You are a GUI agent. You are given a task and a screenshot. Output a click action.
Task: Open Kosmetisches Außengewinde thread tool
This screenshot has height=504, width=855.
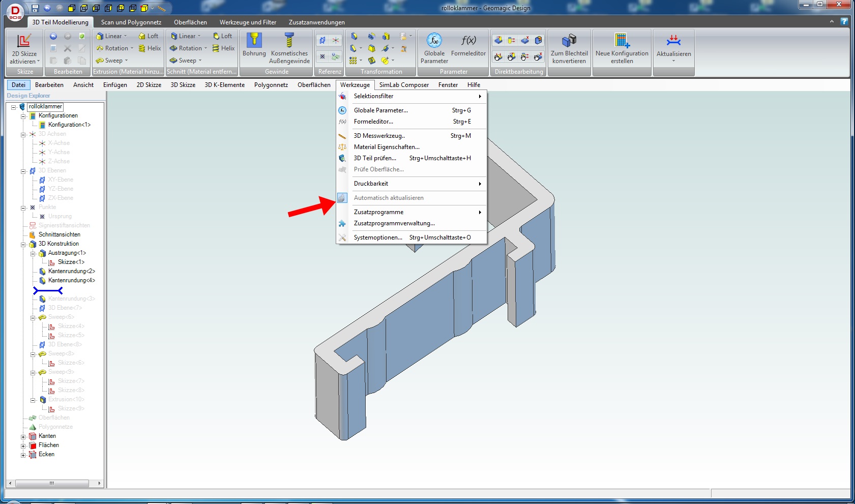click(x=289, y=49)
